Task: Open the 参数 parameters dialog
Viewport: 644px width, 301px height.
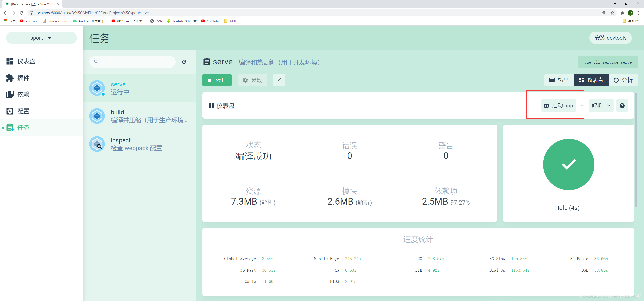Action: coord(252,80)
